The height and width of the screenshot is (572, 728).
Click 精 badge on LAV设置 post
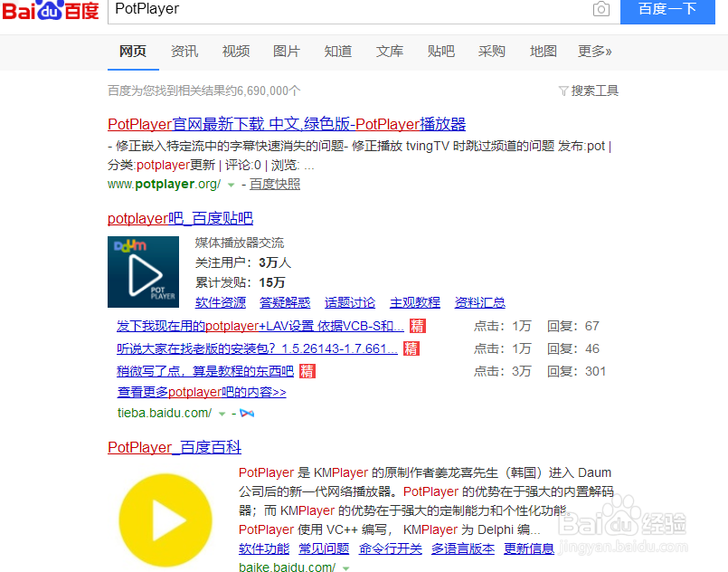[418, 326]
